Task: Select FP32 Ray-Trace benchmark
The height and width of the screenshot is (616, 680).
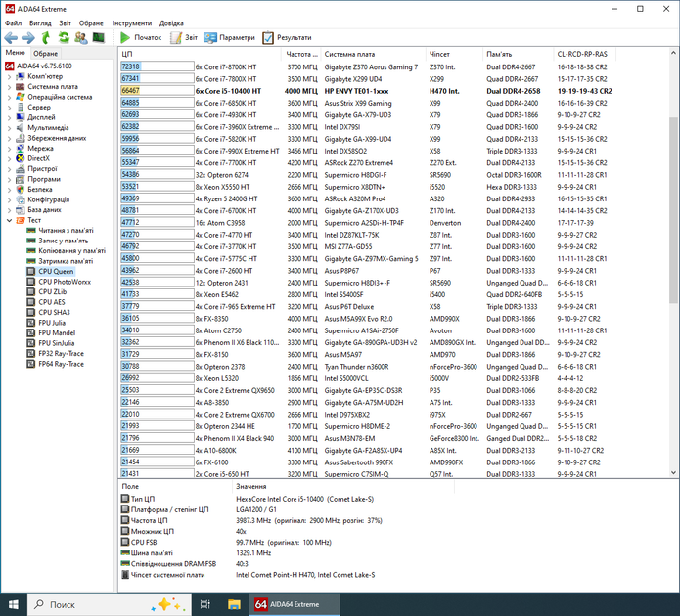Action: 61,354
